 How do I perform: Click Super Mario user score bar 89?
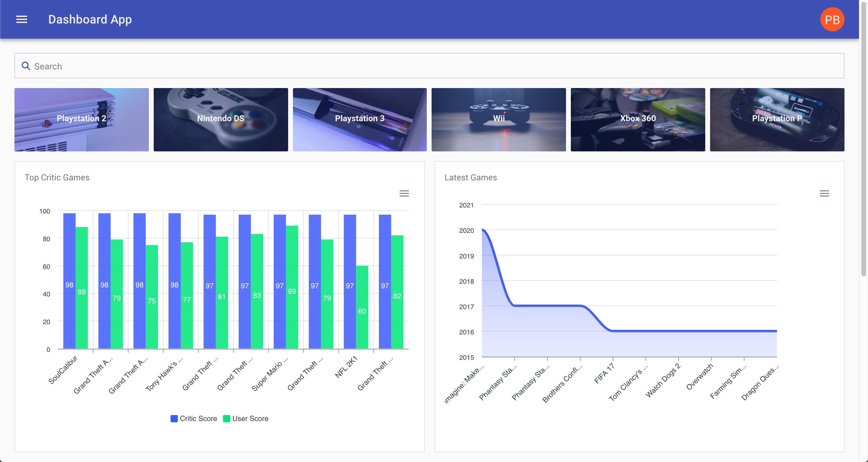[x=292, y=287]
